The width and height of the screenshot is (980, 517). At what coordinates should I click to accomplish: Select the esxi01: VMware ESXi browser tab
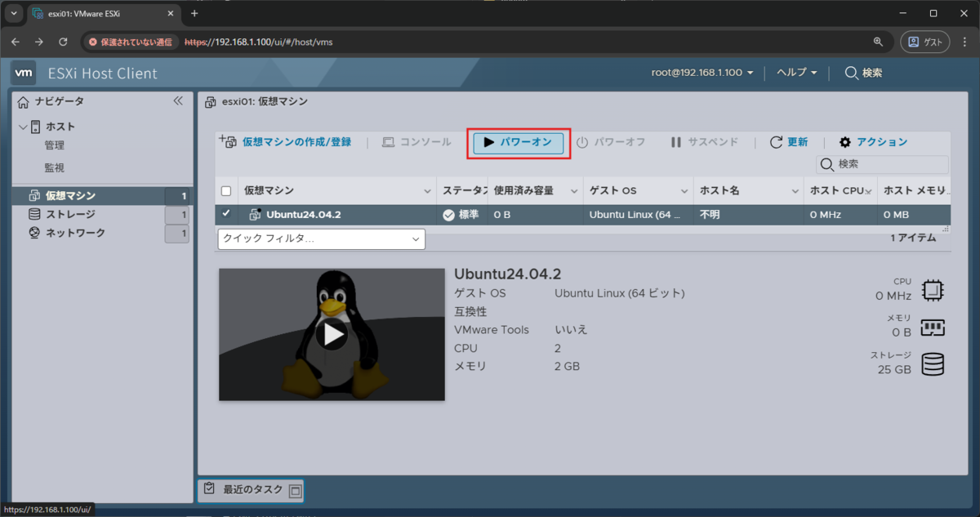click(102, 14)
